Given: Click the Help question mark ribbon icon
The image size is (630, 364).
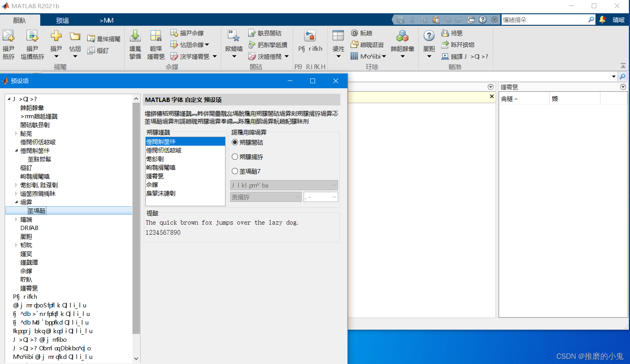Looking at the screenshot, I should coord(429,36).
